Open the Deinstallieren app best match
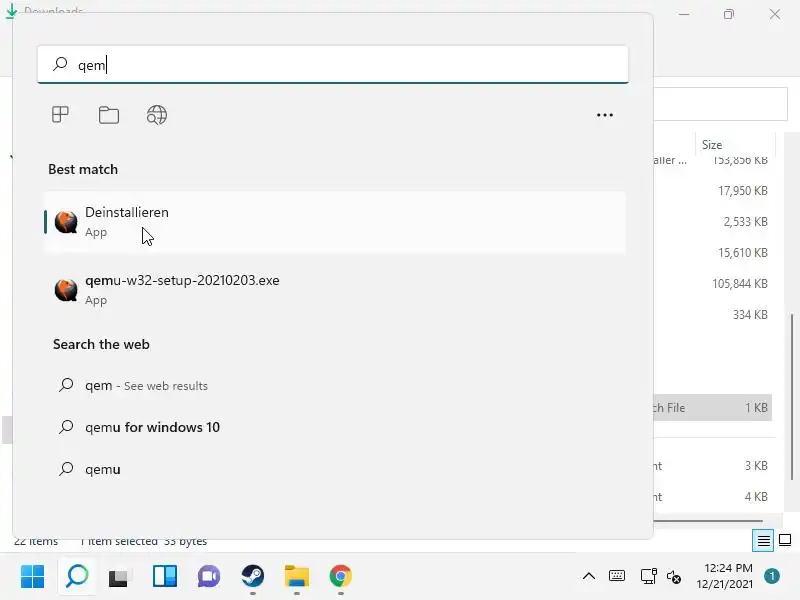Viewport: 800px width, 600px height. 335,222
